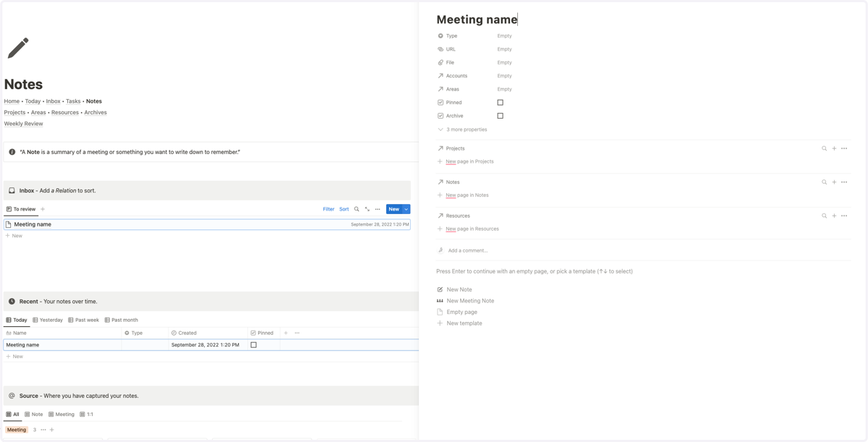Check the Pinned property checkbox

pyautogui.click(x=500, y=103)
